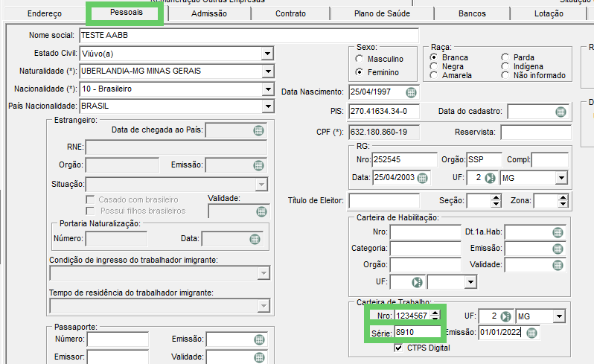The width and height of the screenshot is (594, 364).
Task: Open Carteira de Habilitação UF dropdown
Action: coord(470,282)
